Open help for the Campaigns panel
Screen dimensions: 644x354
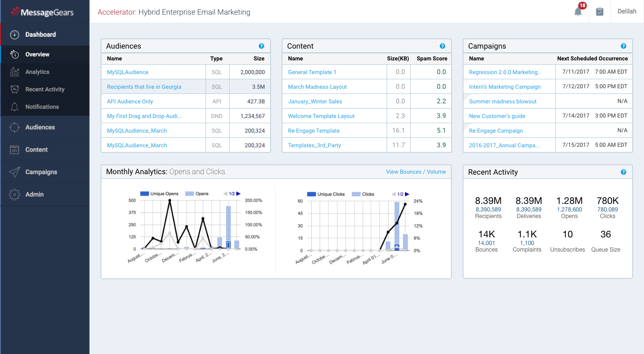coord(623,46)
